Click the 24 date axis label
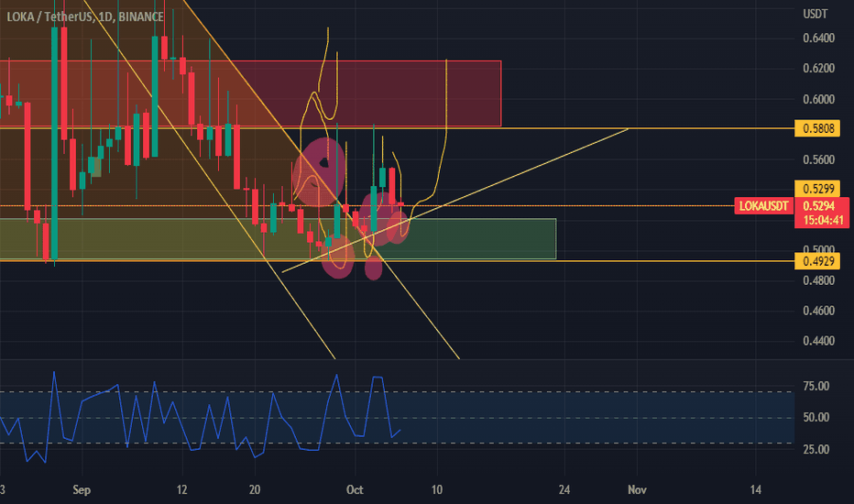The image size is (854, 504). pyautogui.click(x=564, y=490)
